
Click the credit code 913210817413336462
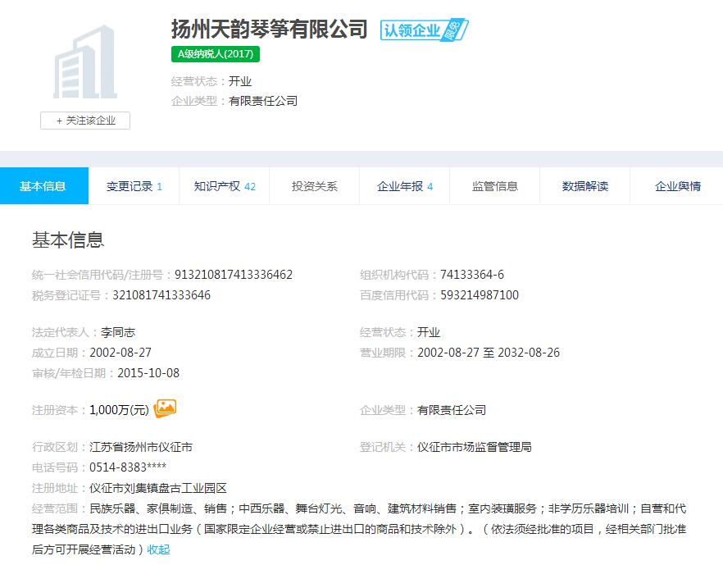pos(234,275)
